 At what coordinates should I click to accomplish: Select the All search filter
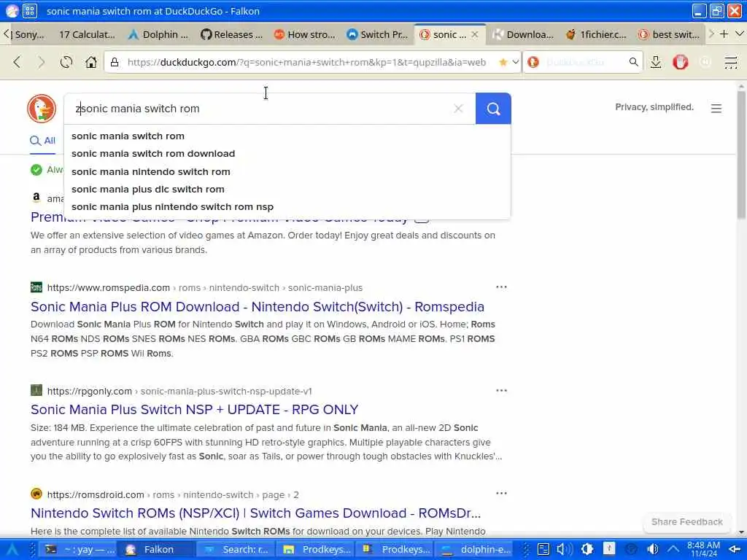[x=42, y=141]
